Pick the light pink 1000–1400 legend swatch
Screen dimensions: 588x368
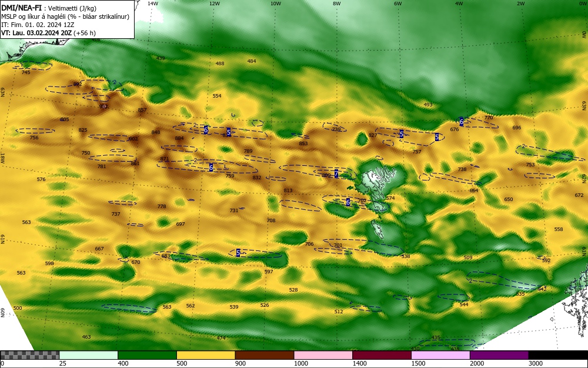pos(323,355)
